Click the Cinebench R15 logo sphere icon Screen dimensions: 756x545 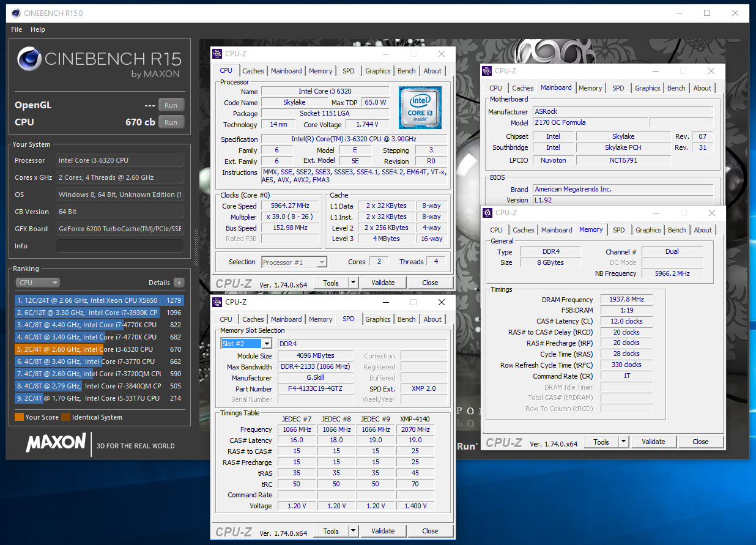[29, 60]
